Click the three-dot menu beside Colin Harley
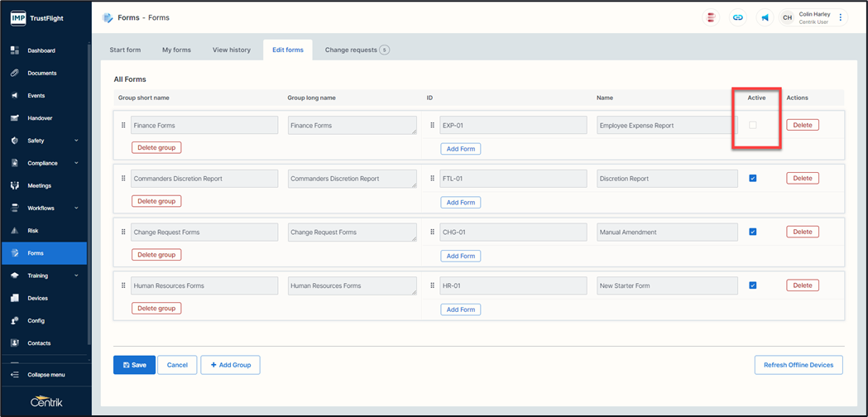 click(841, 17)
